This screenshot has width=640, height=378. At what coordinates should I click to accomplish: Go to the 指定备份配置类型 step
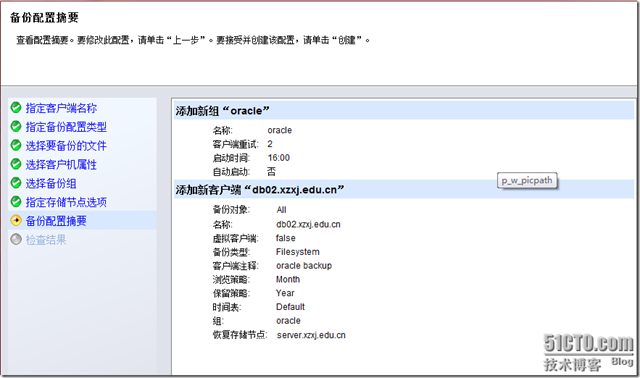(66, 127)
